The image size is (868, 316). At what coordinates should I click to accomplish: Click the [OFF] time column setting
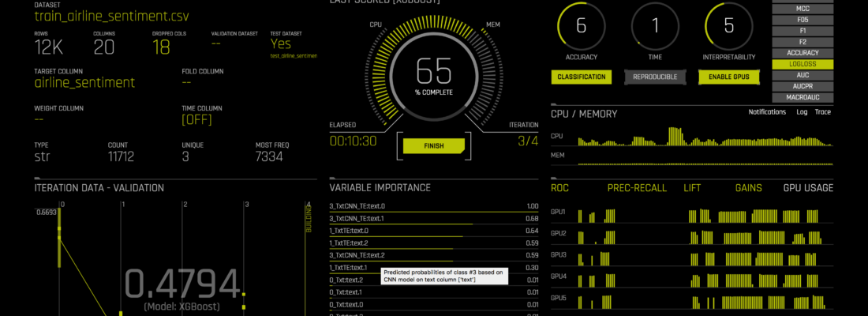point(196,120)
